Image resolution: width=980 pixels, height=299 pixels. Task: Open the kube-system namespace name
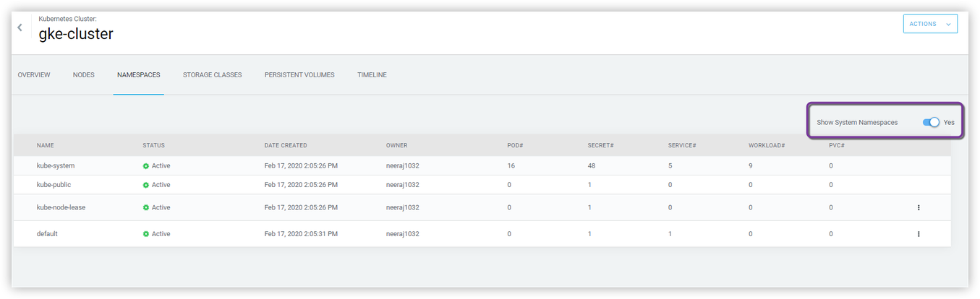56,166
